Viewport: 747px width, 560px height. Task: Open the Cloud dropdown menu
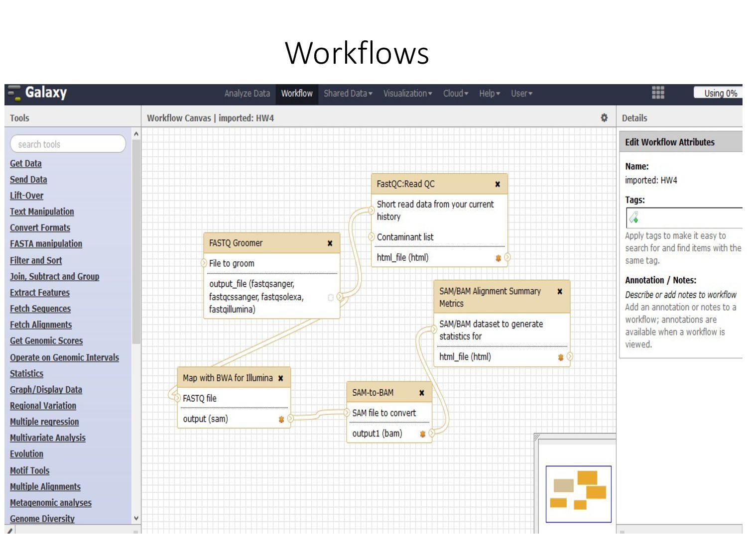pyautogui.click(x=456, y=94)
